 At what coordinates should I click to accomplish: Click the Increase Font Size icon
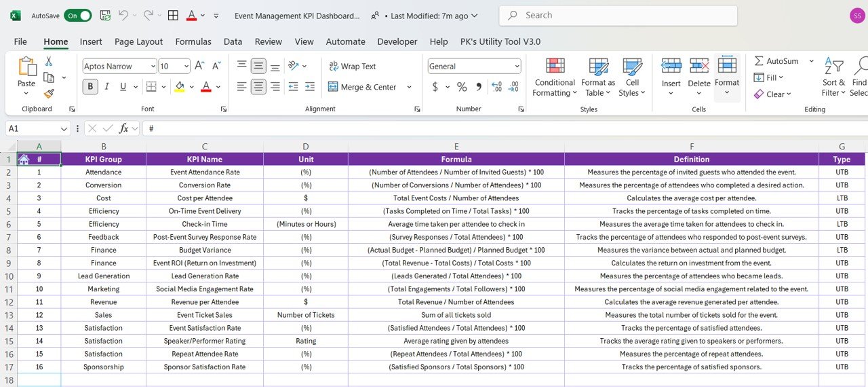click(x=199, y=66)
